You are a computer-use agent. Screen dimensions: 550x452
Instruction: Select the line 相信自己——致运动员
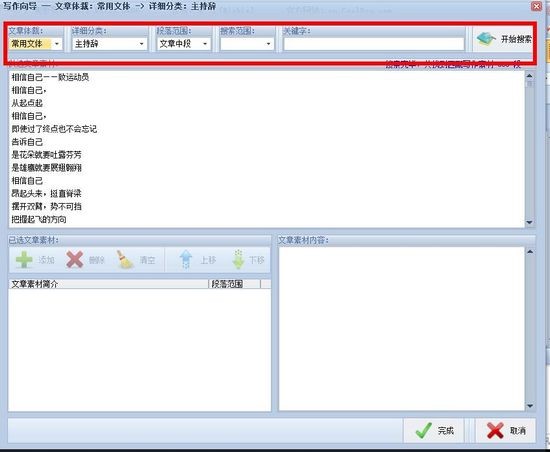point(50,77)
